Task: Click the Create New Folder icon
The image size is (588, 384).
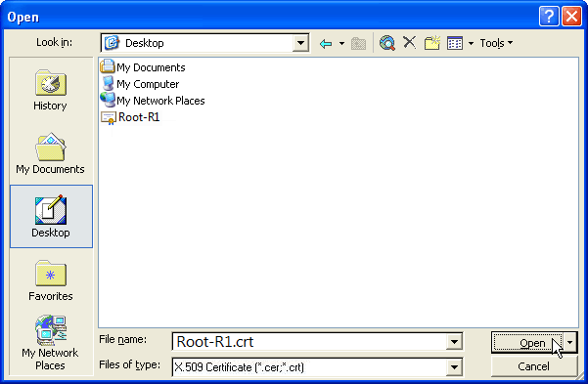Action: pos(432,43)
